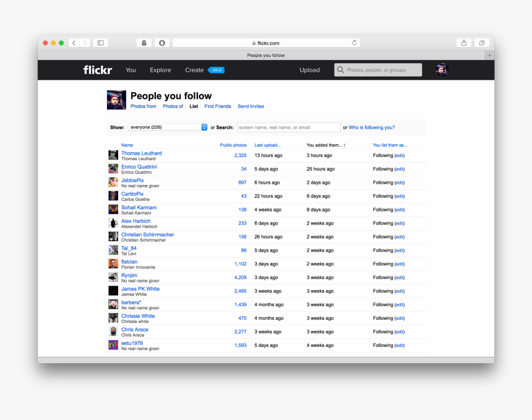The height and width of the screenshot is (420, 532).
Task: Change Following status for Chrissie White
Action: tap(400, 318)
